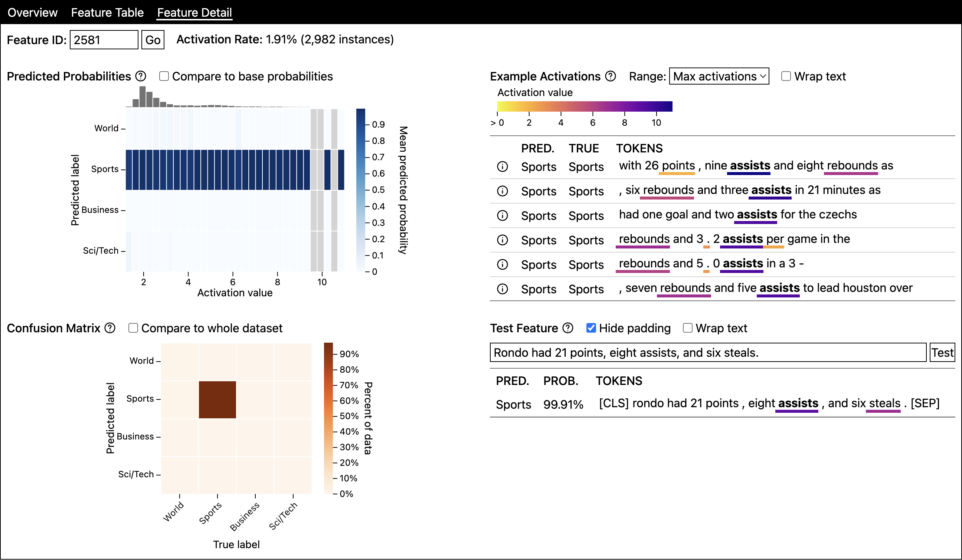Open info icon for 'six rebounds' example row

point(503,191)
